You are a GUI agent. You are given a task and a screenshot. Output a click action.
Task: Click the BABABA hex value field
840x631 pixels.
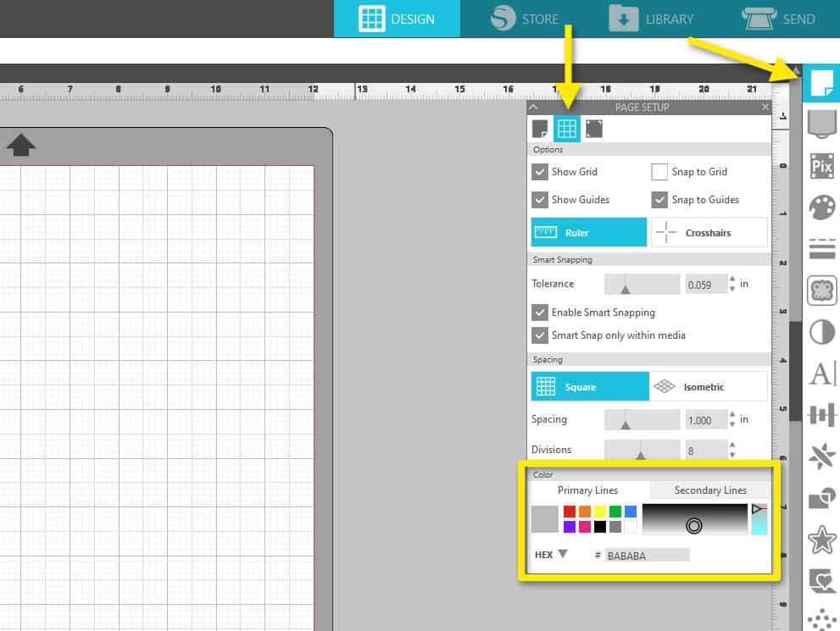(x=648, y=555)
